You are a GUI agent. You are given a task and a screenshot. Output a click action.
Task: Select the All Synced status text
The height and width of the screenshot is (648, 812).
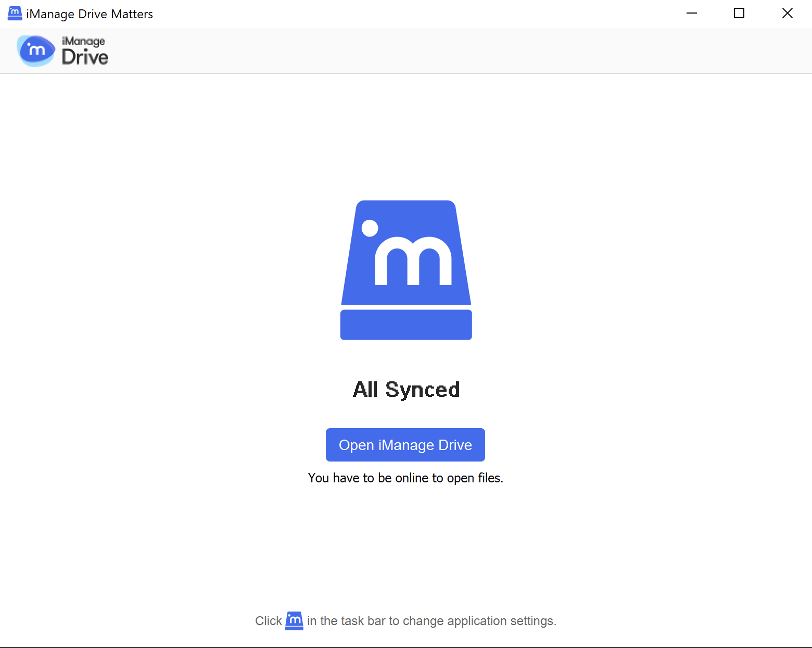[x=406, y=390]
